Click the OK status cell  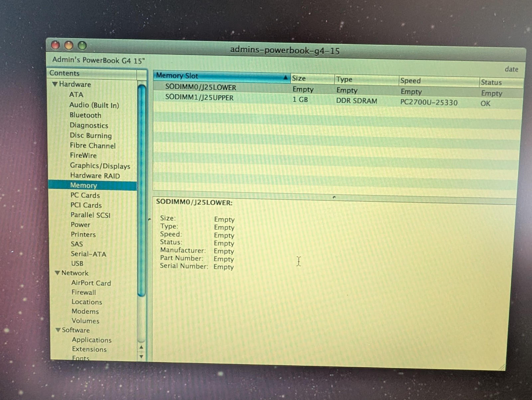(485, 103)
